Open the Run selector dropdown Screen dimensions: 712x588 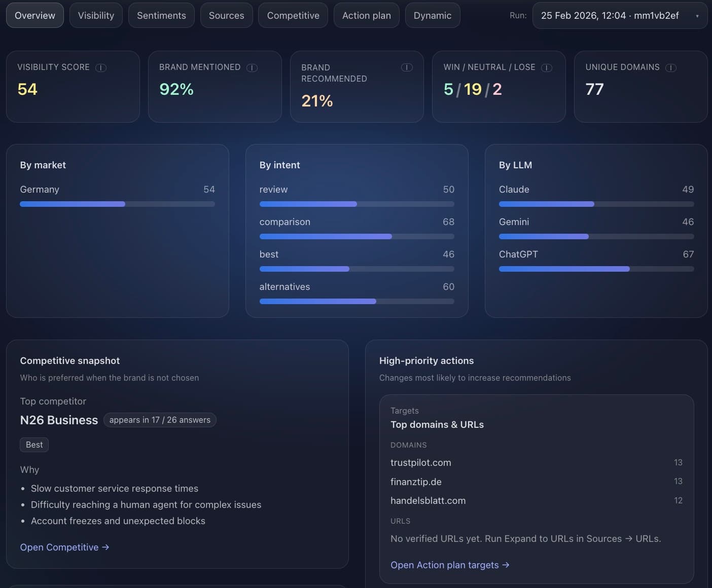(x=620, y=16)
